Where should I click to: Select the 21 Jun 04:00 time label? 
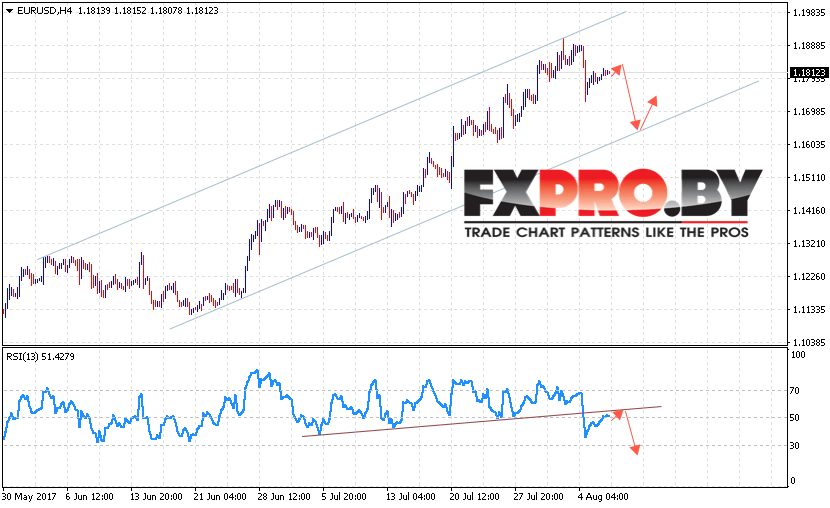220,497
